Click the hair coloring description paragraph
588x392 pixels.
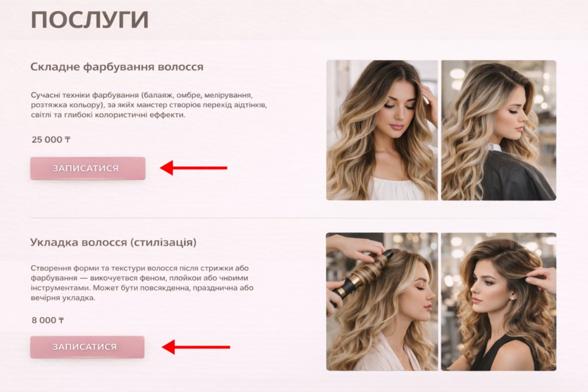tap(149, 105)
